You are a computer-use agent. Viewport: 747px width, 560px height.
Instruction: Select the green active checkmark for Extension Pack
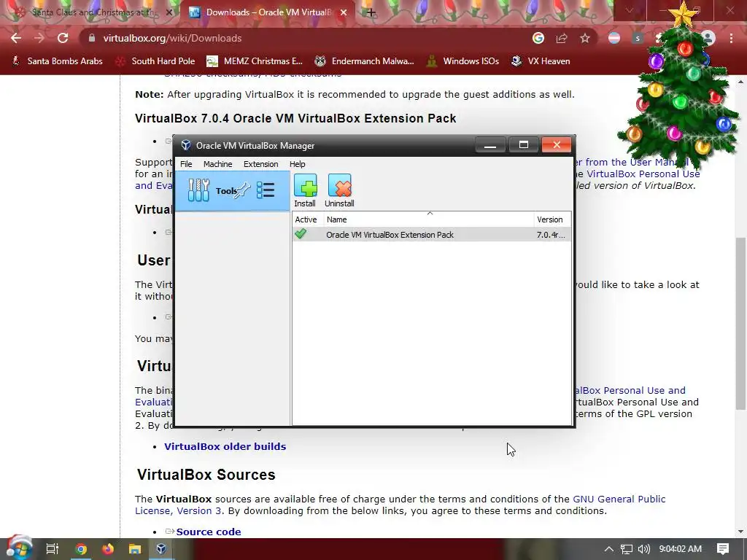pos(301,234)
